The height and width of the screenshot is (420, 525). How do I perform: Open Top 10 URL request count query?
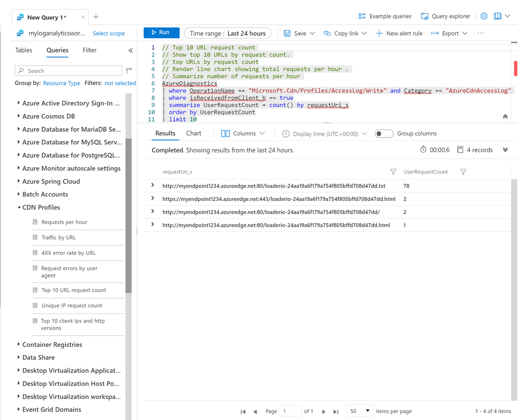[x=73, y=290]
